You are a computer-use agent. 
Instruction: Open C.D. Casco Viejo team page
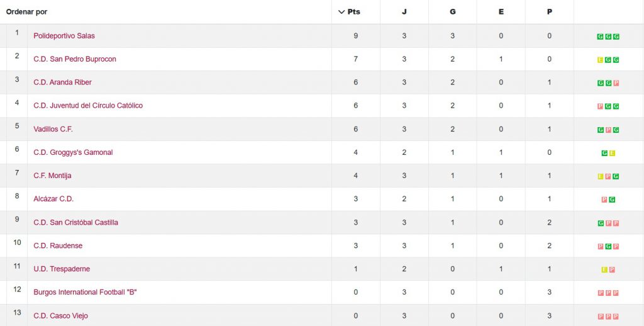click(60, 316)
